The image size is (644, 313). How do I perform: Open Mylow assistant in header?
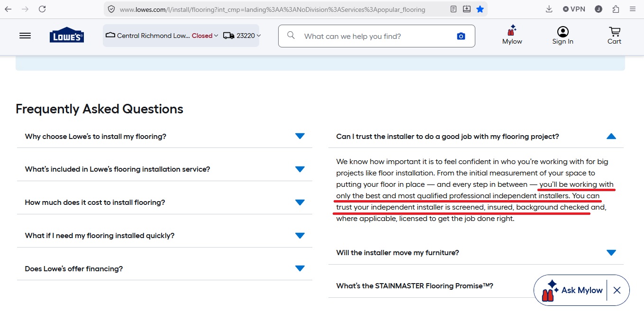point(512,36)
